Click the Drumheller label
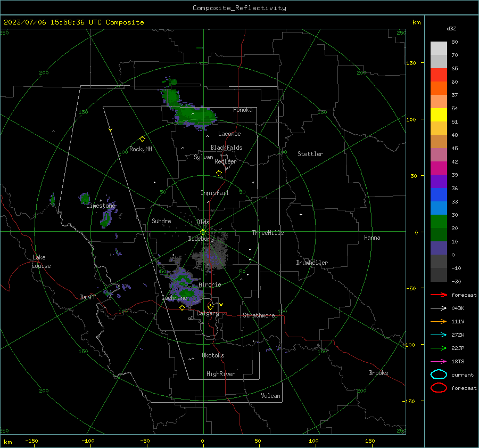This screenshot has height=448, width=479. [312, 263]
